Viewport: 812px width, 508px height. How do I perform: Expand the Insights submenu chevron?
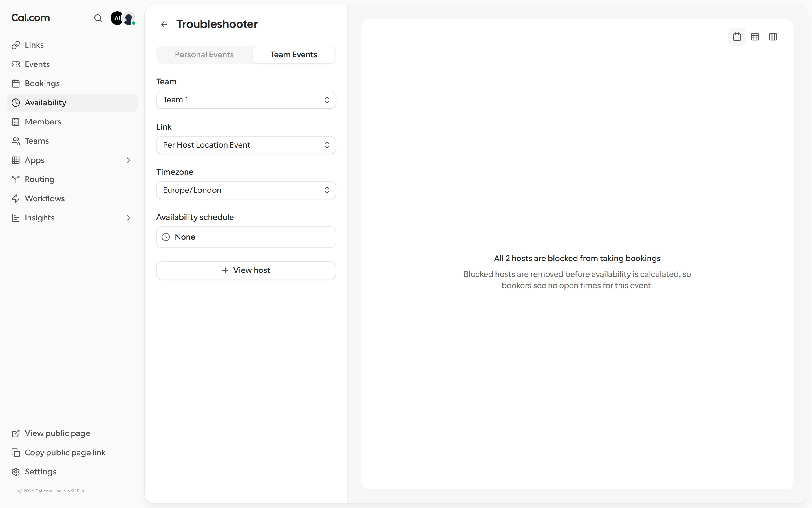coord(129,218)
